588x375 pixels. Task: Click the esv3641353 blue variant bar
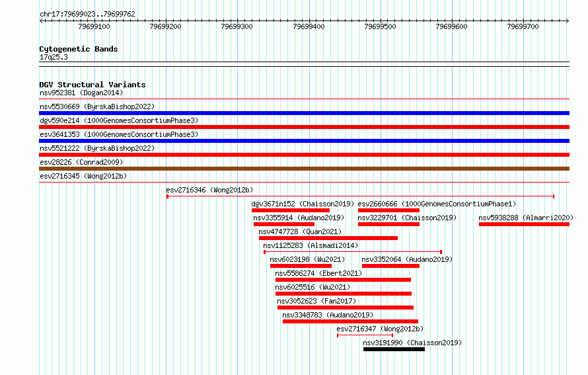click(304, 141)
